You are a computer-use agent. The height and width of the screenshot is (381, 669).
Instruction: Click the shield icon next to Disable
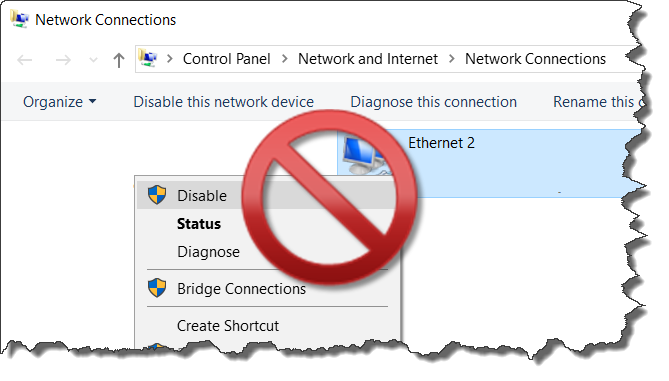pyautogui.click(x=157, y=195)
